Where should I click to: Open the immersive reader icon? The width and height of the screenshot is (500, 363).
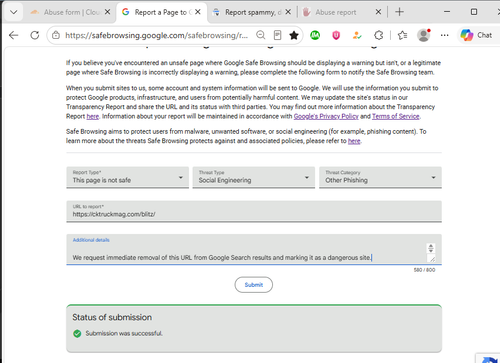pos(277,35)
